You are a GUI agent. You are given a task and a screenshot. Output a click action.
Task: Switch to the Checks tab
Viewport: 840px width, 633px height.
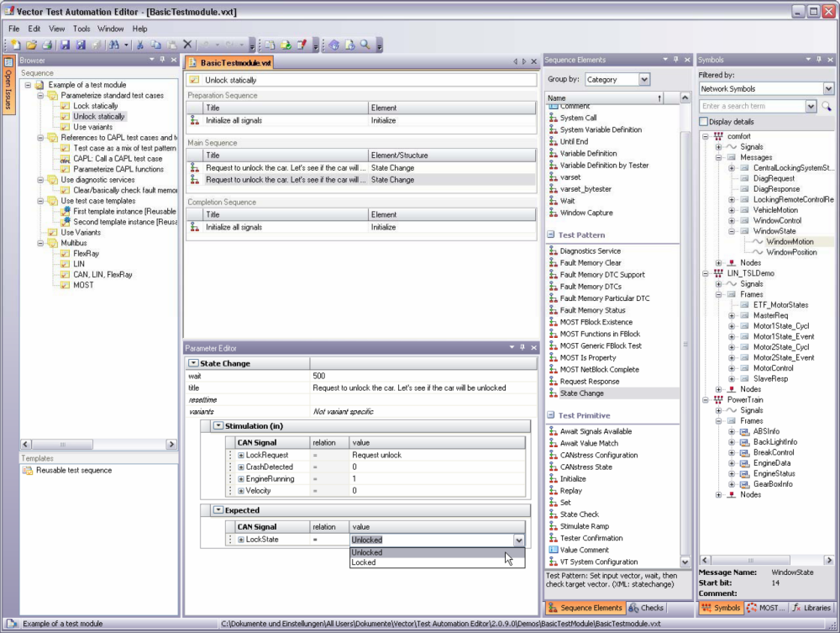point(646,608)
